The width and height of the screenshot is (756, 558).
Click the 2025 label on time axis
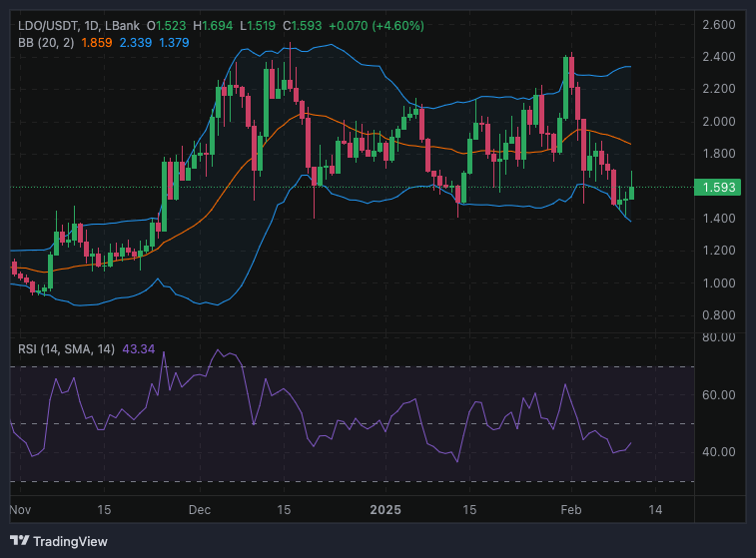click(x=385, y=510)
